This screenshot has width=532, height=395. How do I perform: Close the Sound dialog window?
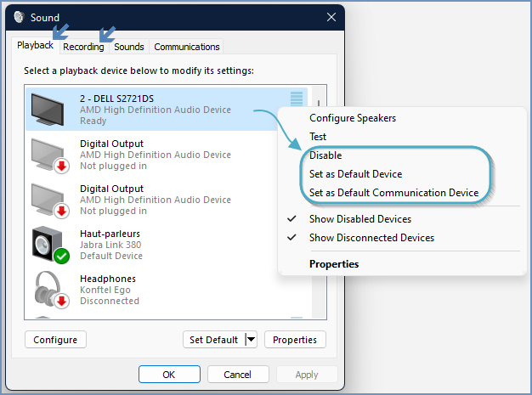point(331,17)
